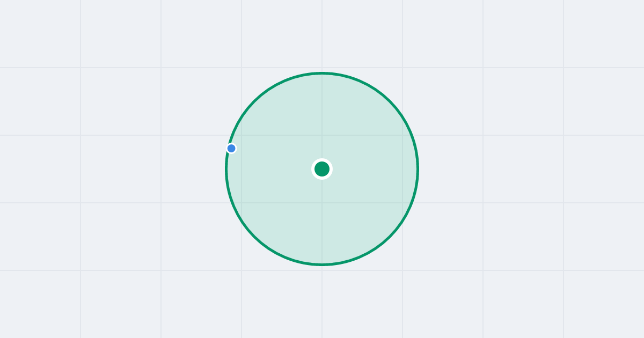
Task: Select the blue radius handle on circle edge
Action: tap(231, 148)
